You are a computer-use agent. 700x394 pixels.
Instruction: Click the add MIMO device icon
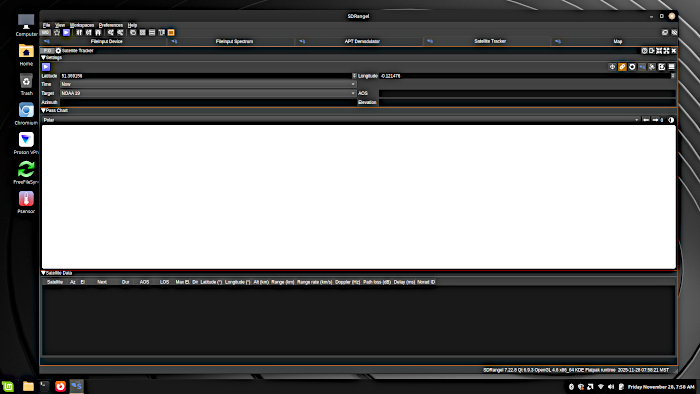[x=98, y=33]
